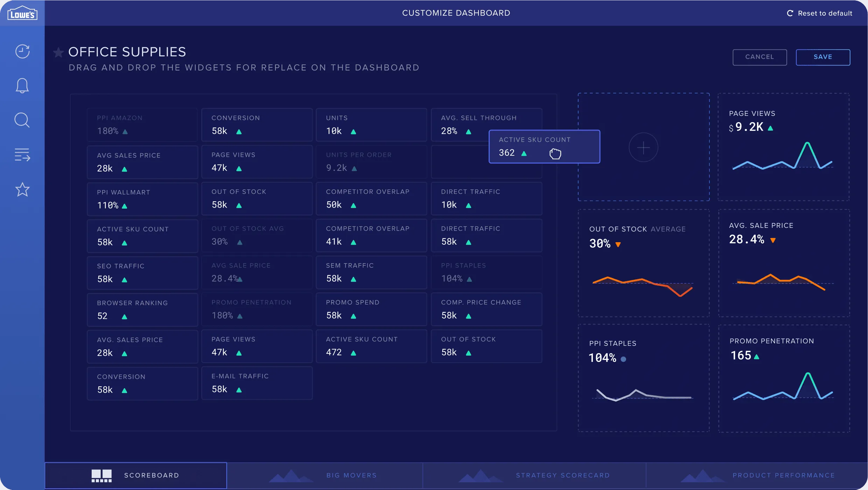Select the Competitor Overlap 50k widget
The image size is (868, 490).
point(371,199)
